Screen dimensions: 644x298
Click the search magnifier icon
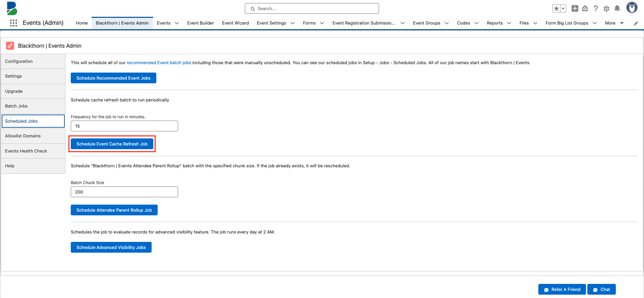(253, 9)
